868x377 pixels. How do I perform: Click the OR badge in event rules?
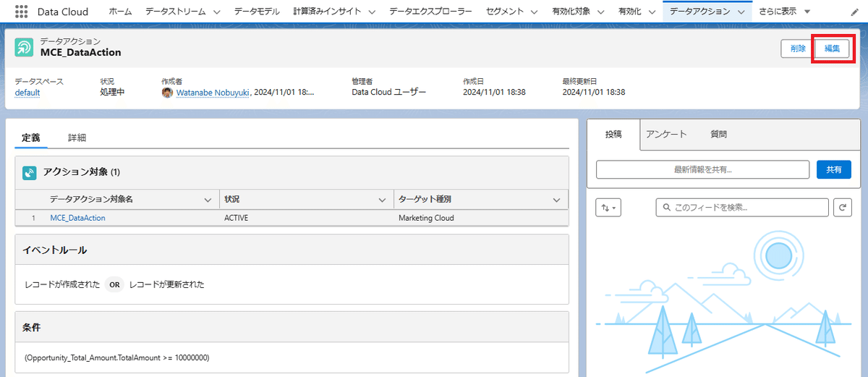(x=114, y=284)
